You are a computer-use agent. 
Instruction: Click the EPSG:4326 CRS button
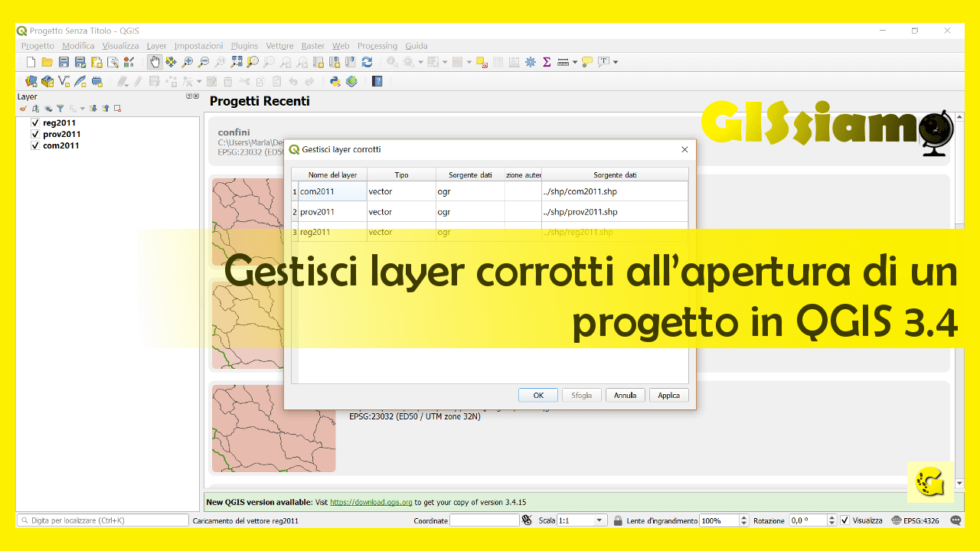(916, 520)
